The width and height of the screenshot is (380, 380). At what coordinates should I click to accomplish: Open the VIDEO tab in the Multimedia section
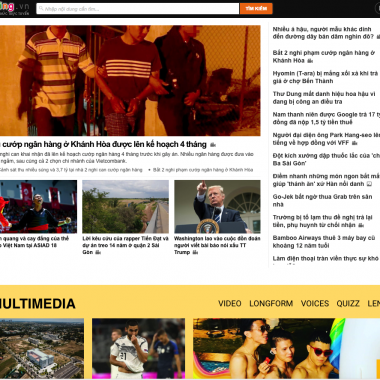(x=230, y=303)
